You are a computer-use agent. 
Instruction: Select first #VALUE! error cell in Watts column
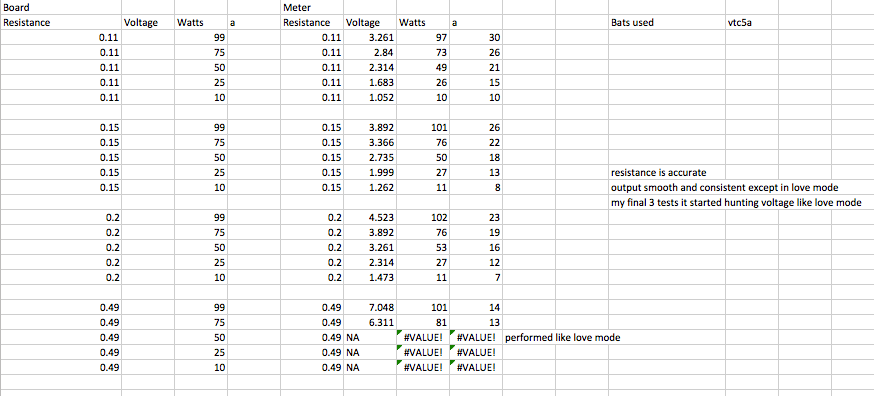pos(423,337)
